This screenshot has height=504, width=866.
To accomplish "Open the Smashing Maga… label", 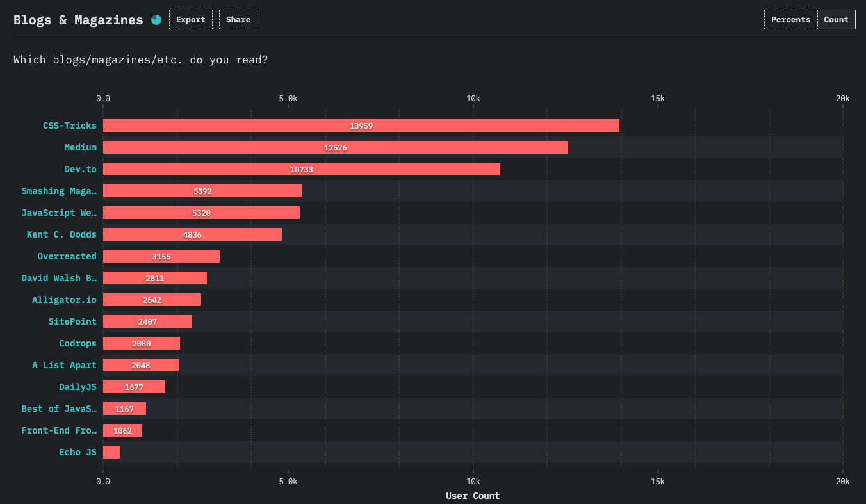I will click(x=59, y=191).
